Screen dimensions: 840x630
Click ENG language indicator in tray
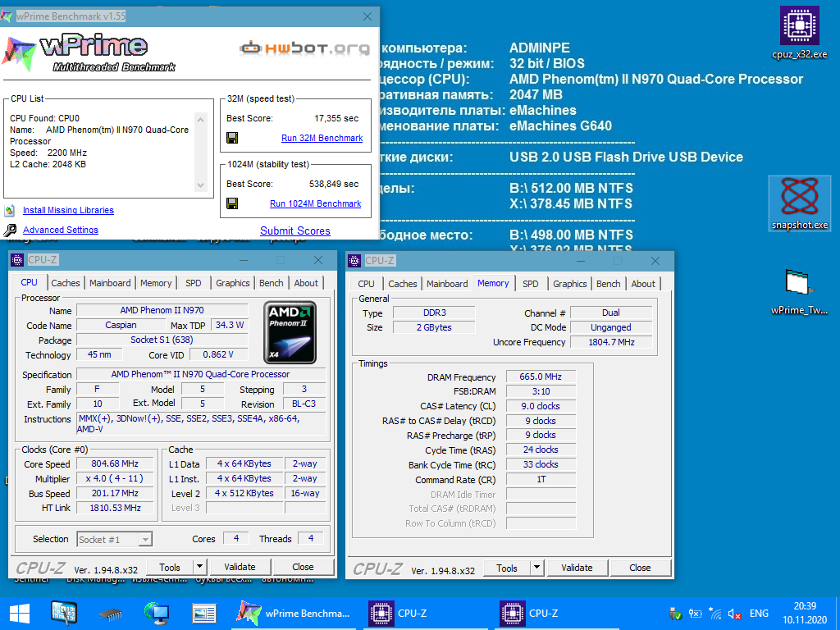tap(759, 614)
